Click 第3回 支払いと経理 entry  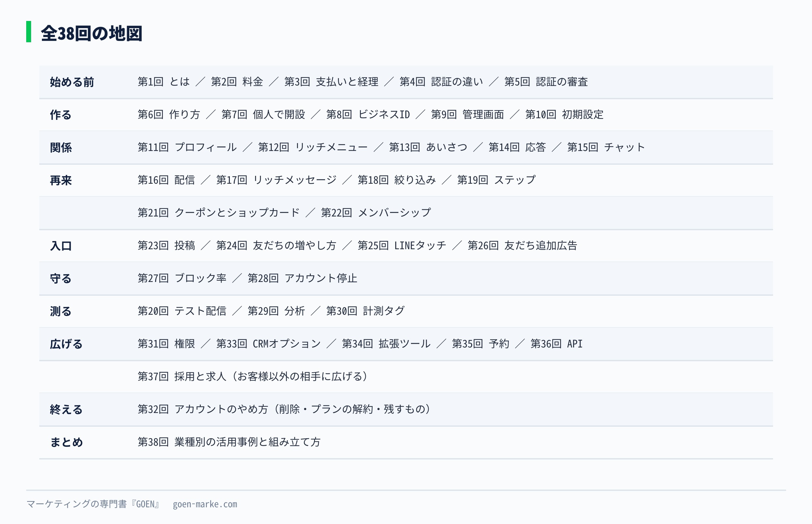(331, 82)
